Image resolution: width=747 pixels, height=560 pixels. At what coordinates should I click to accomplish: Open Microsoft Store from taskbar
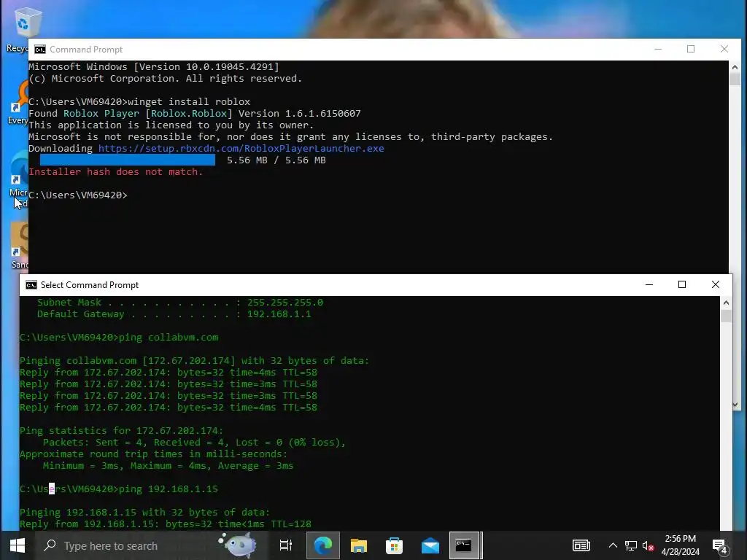click(x=394, y=545)
